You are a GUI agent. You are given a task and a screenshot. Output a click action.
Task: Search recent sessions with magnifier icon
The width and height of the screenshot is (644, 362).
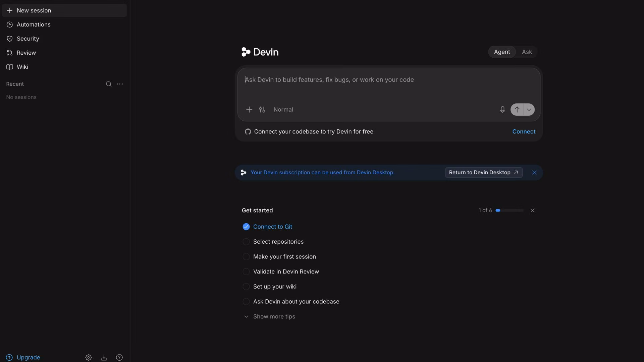(x=109, y=84)
